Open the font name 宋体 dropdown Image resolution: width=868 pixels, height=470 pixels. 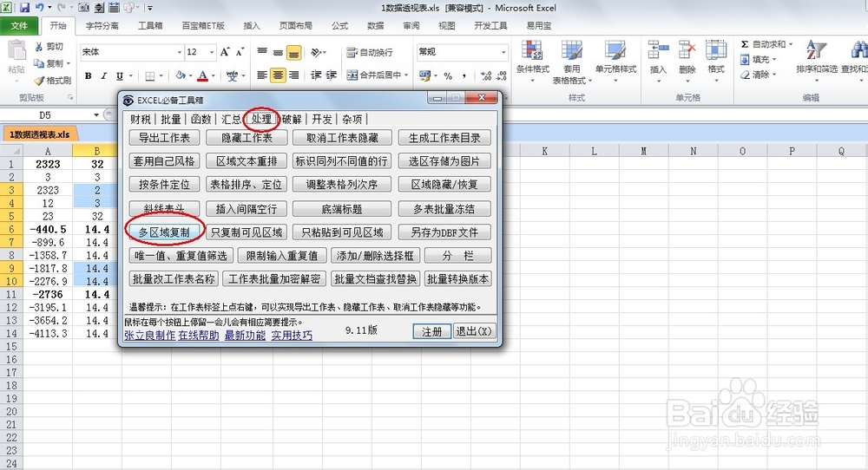pyautogui.click(x=180, y=52)
